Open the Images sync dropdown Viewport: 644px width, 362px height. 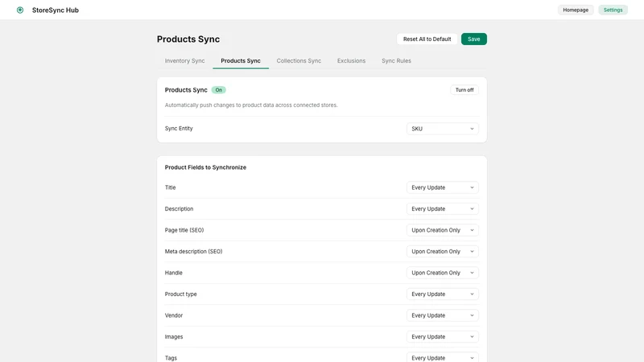tap(442, 337)
